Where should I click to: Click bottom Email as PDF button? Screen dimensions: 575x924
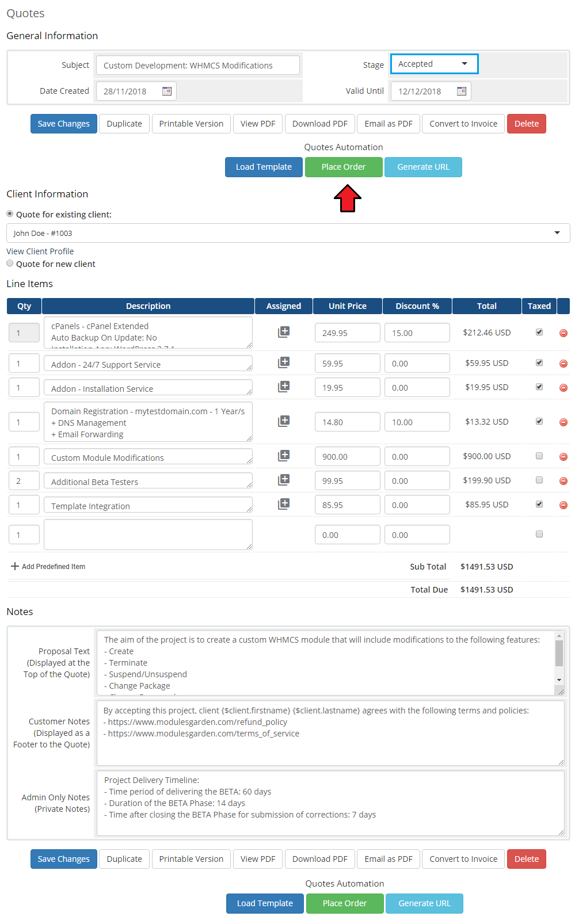(389, 859)
